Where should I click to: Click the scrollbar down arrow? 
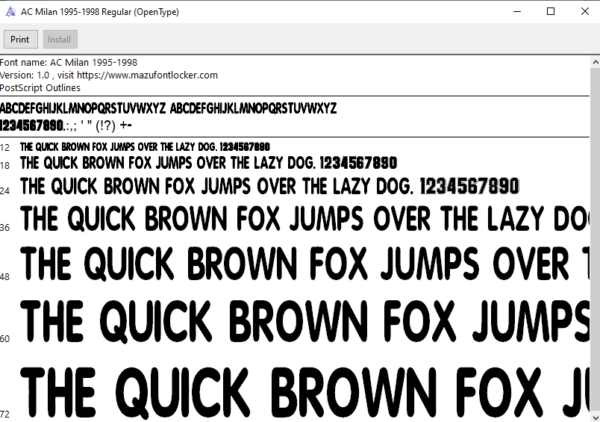coord(595,416)
